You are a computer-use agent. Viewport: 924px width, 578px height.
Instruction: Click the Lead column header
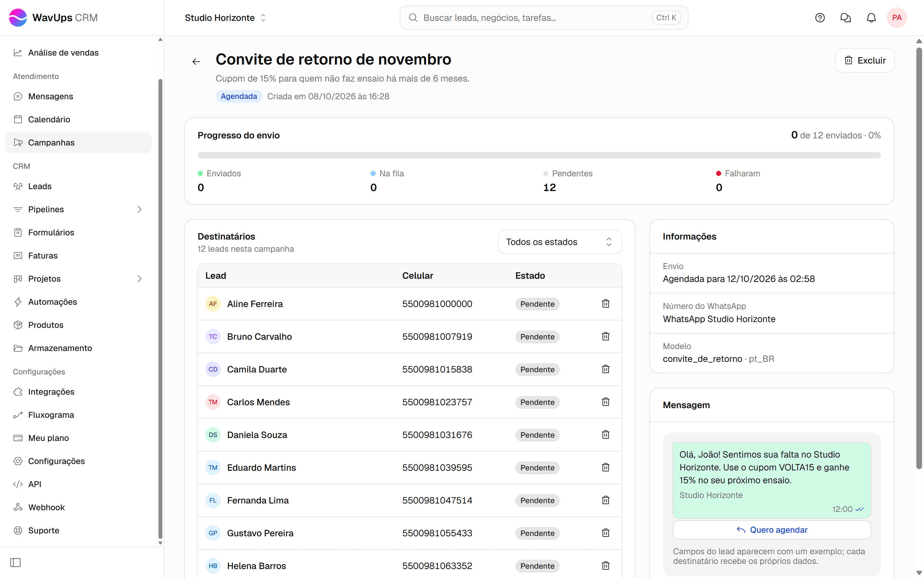pos(216,276)
